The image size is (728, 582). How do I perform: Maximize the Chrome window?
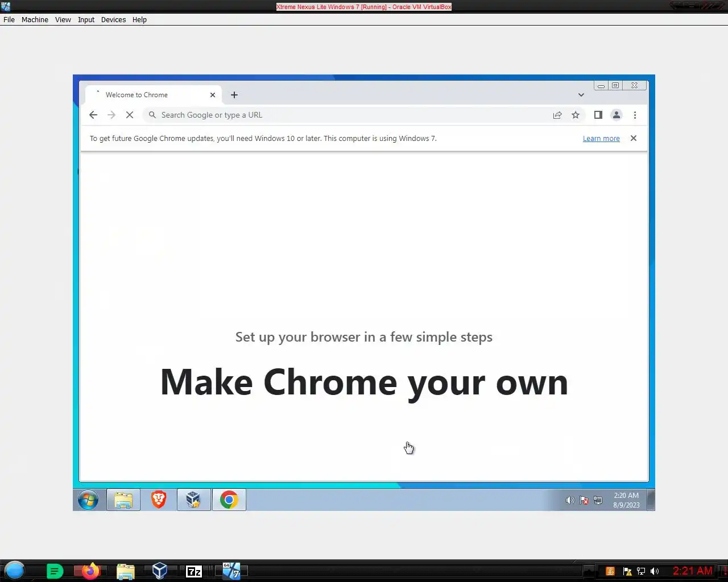[615, 85]
